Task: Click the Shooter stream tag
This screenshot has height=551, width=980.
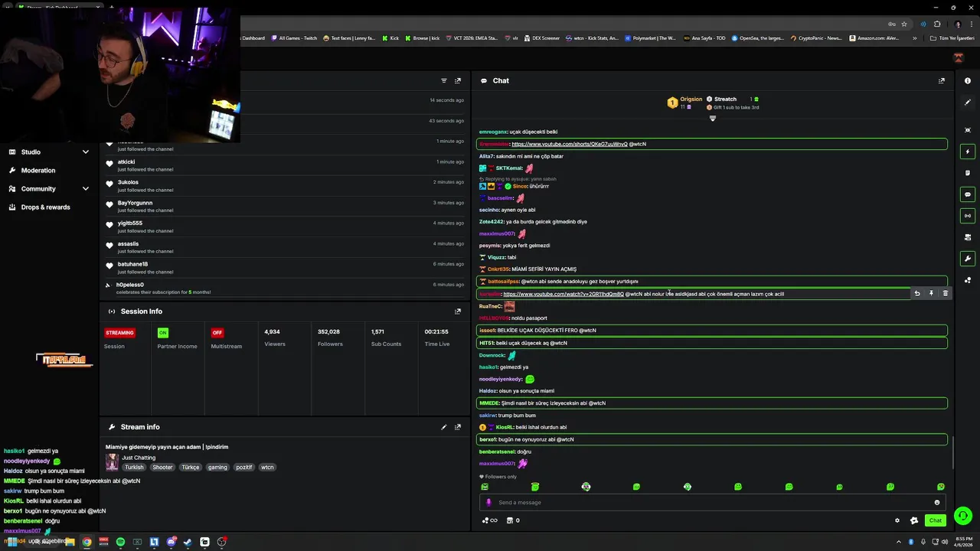Action: tap(162, 467)
